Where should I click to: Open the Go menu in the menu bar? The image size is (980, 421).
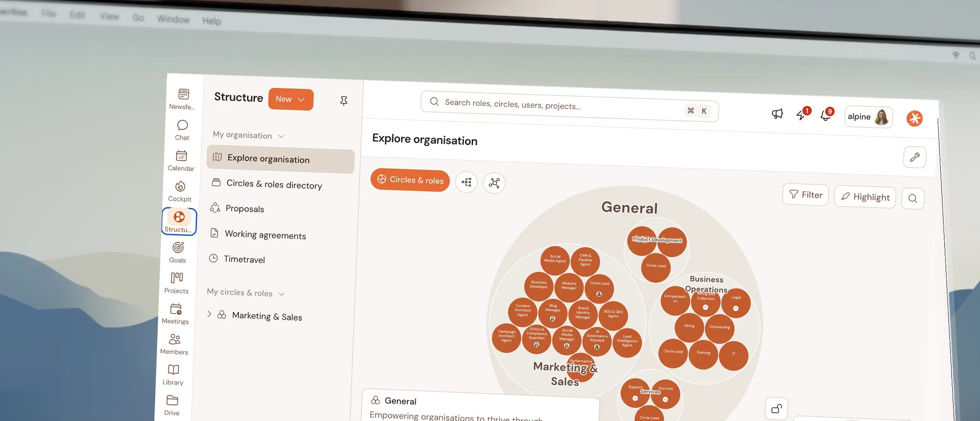[138, 18]
